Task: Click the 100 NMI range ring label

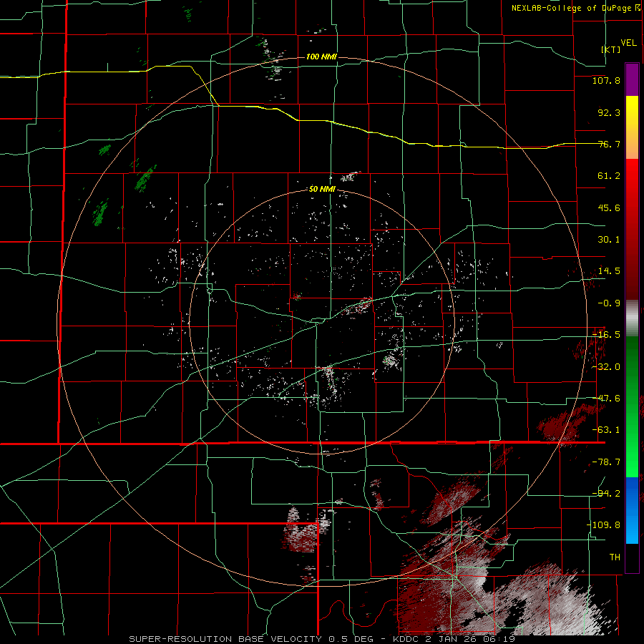Action: click(321, 57)
